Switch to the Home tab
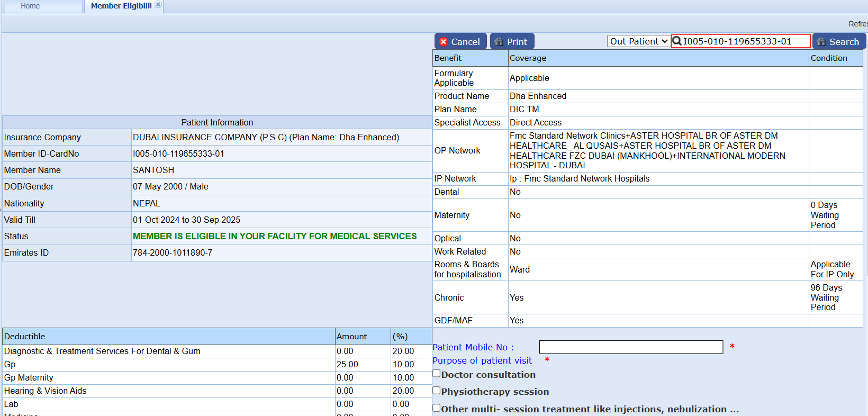Viewport: 868px width, 416px height. click(x=30, y=6)
